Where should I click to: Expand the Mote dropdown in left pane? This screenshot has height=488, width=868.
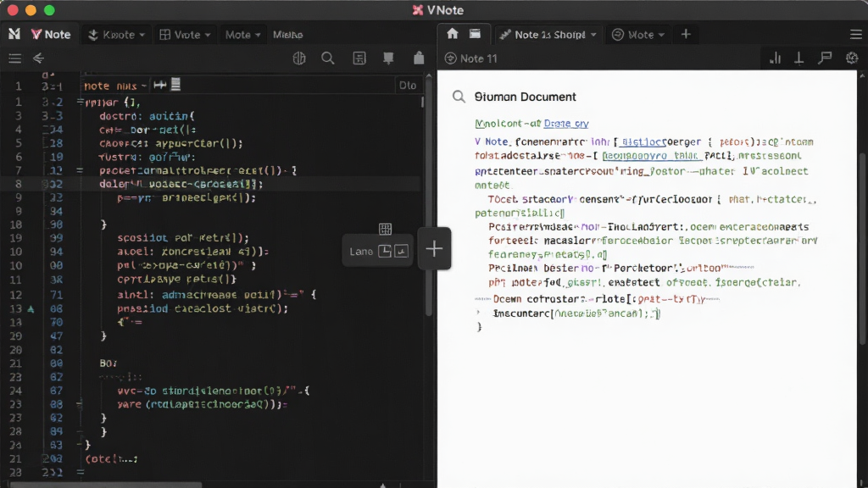242,34
